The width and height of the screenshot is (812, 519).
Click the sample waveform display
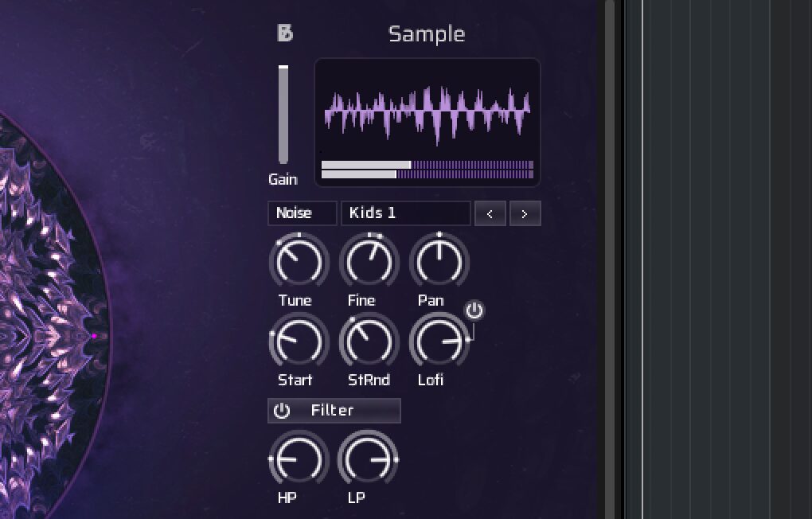[427, 112]
